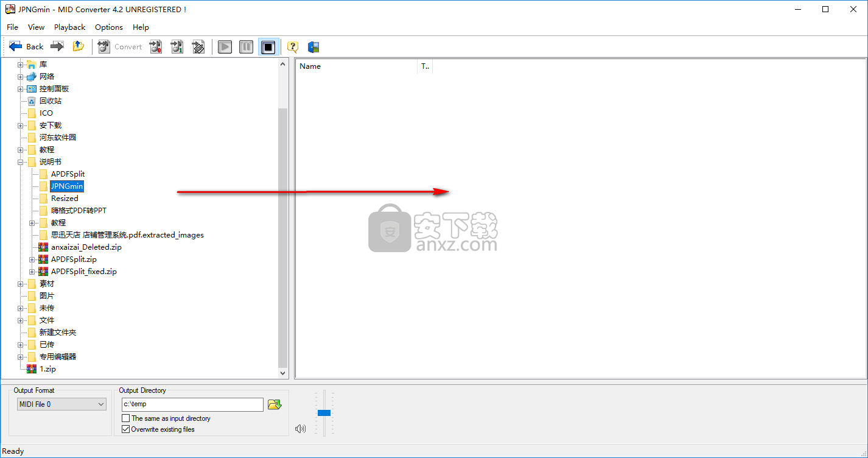The width and height of the screenshot is (868, 458).
Task: Select the 河东软件园 folder
Action: (58, 138)
